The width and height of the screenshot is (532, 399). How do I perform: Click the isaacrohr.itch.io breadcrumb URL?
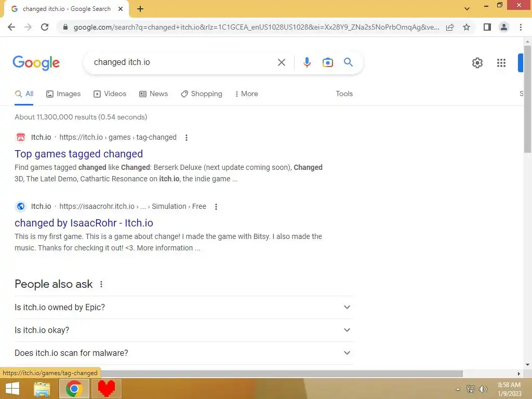pyautogui.click(x=132, y=206)
